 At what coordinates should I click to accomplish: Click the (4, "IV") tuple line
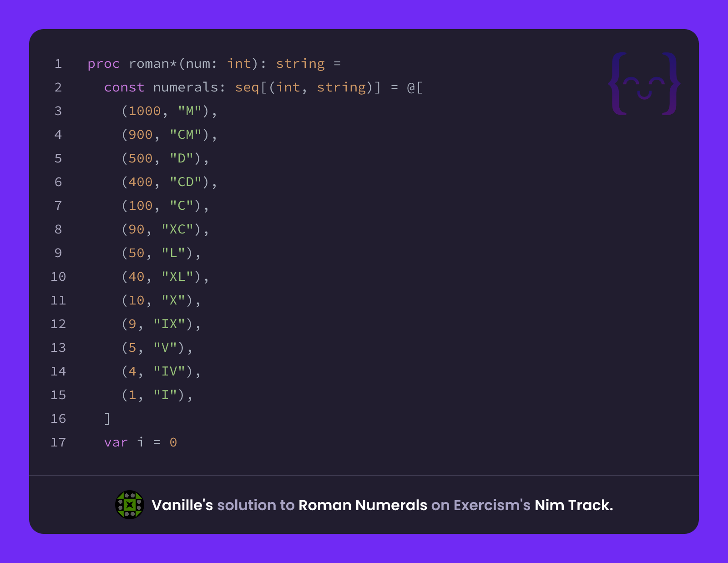[161, 371]
